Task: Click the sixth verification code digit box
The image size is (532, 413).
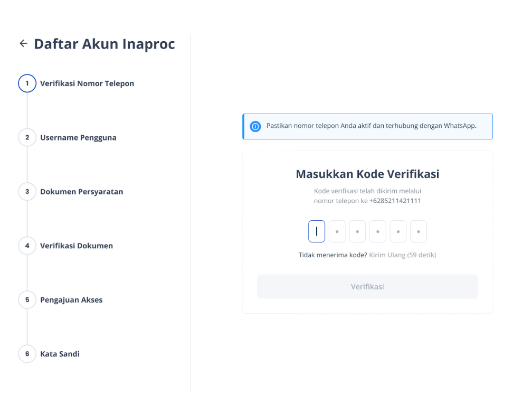Action: click(x=419, y=231)
